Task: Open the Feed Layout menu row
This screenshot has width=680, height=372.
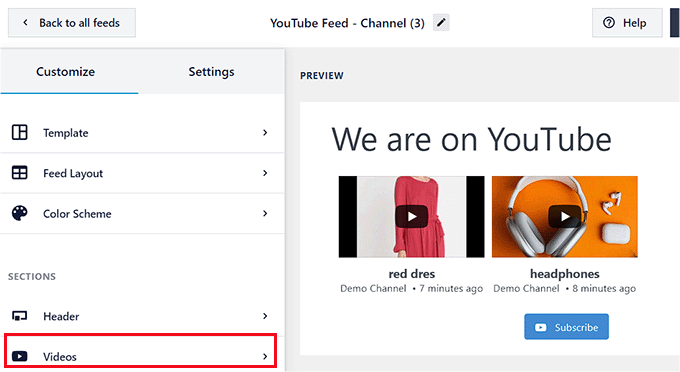Action: coord(142,173)
